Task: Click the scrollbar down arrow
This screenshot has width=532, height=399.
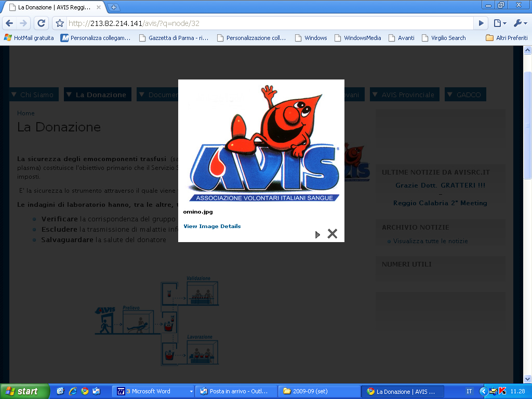Action: tap(527, 379)
